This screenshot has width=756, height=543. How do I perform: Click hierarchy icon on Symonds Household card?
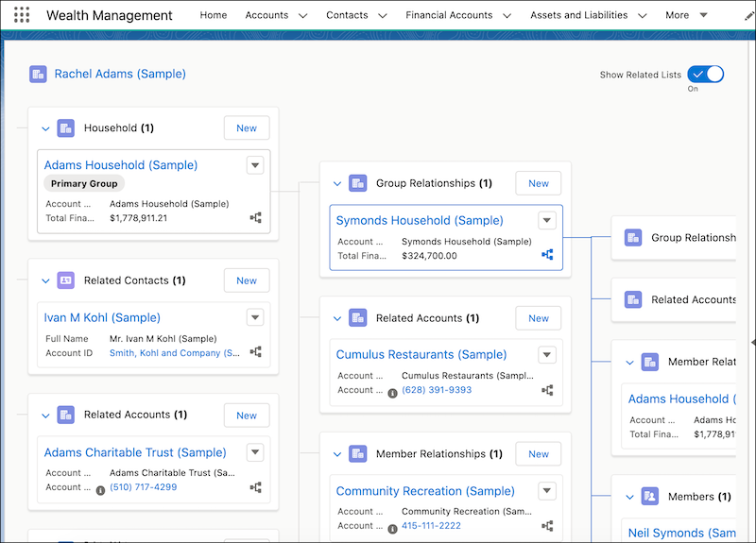pos(547,254)
